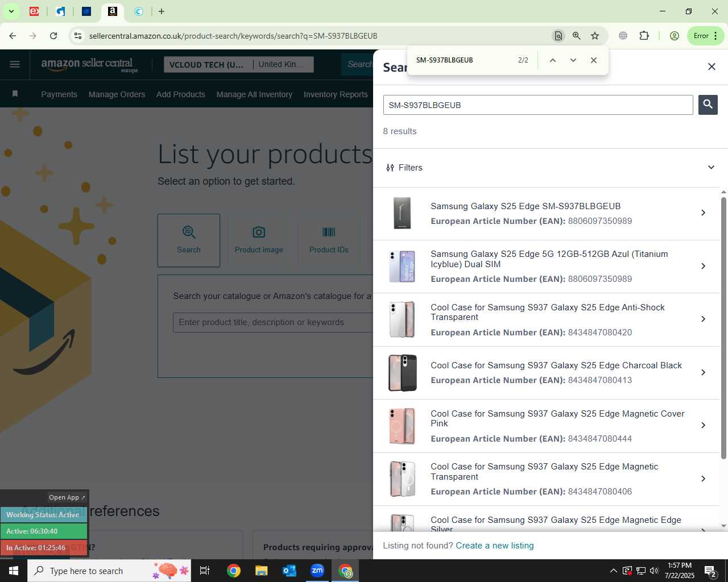The height and width of the screenshot is (582, 728).
Task: Click the pink magnetic case thumbnail
Action: pos(402,426)
